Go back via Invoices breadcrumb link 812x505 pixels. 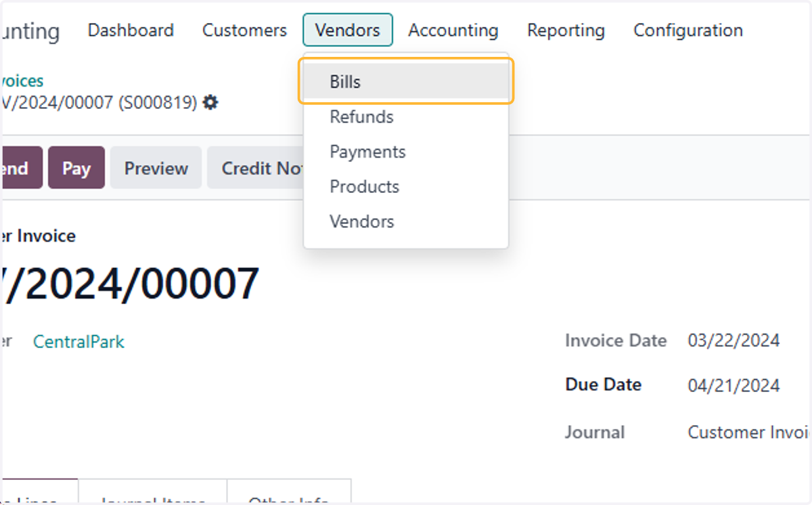click(x=22, y=81)
